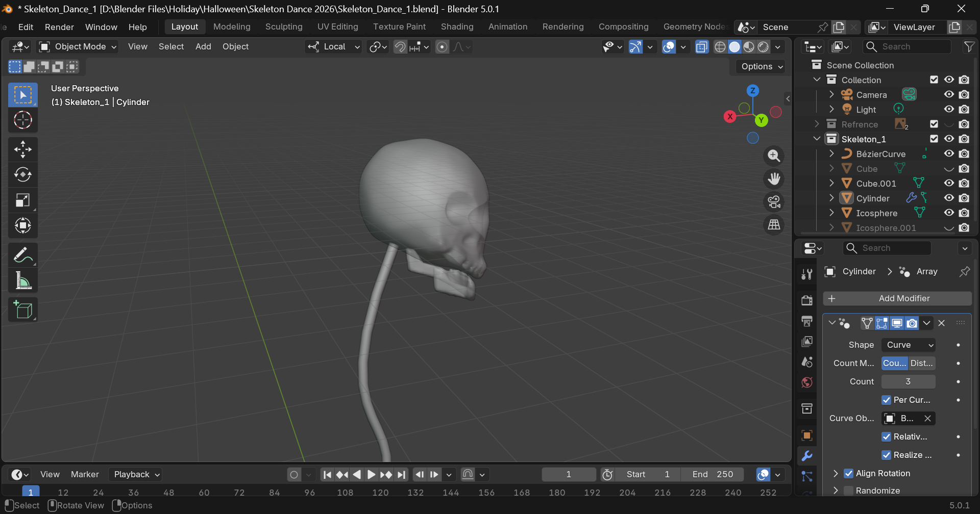Open the World properties tab
This screenshot has width=980, height=514.
[x=807, y=382]
